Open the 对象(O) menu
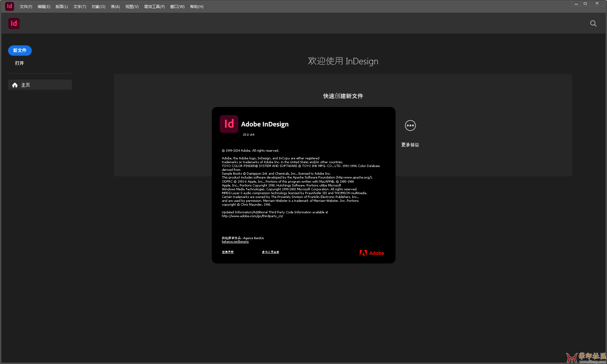This screenshot has width=607, height=364. click(x=98, y=7)
